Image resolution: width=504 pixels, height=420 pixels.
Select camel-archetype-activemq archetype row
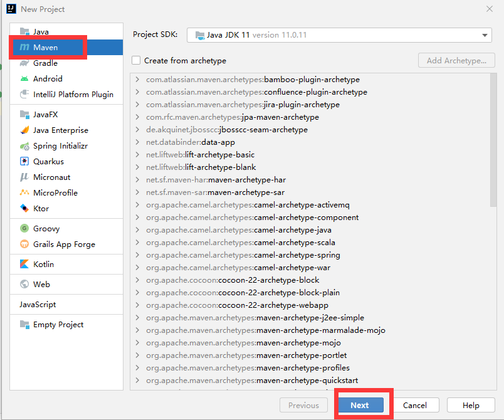point(310,205)
